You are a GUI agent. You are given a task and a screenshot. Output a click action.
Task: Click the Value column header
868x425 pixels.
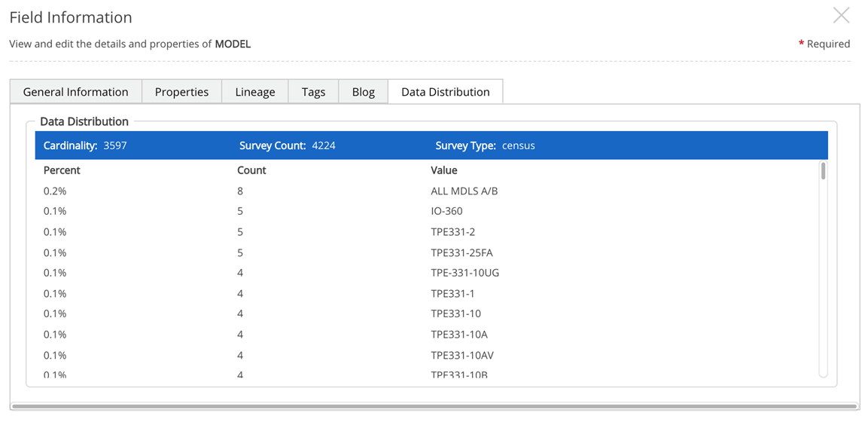(x=444, y=170)
